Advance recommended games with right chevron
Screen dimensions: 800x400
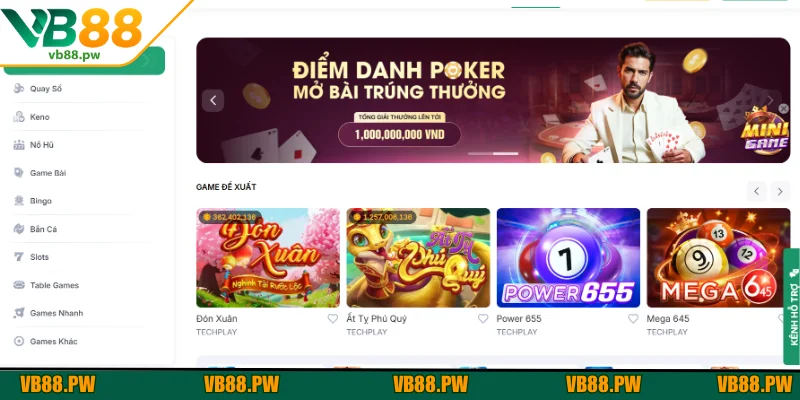coord(780,192)
